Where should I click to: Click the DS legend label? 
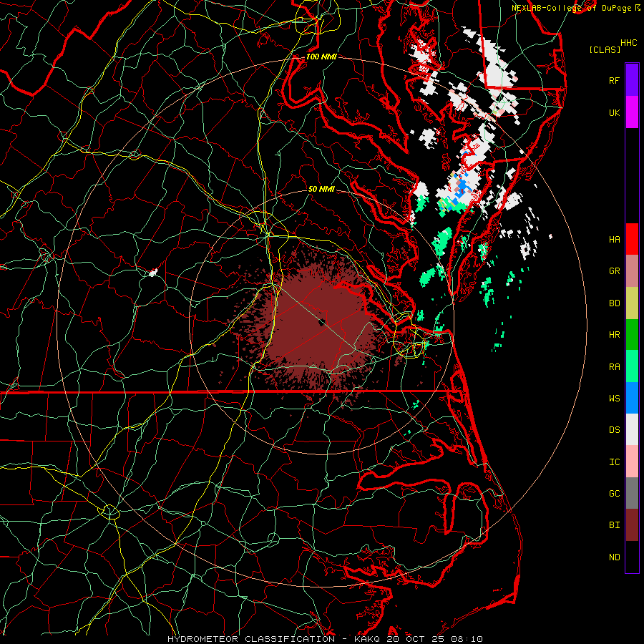614,430
